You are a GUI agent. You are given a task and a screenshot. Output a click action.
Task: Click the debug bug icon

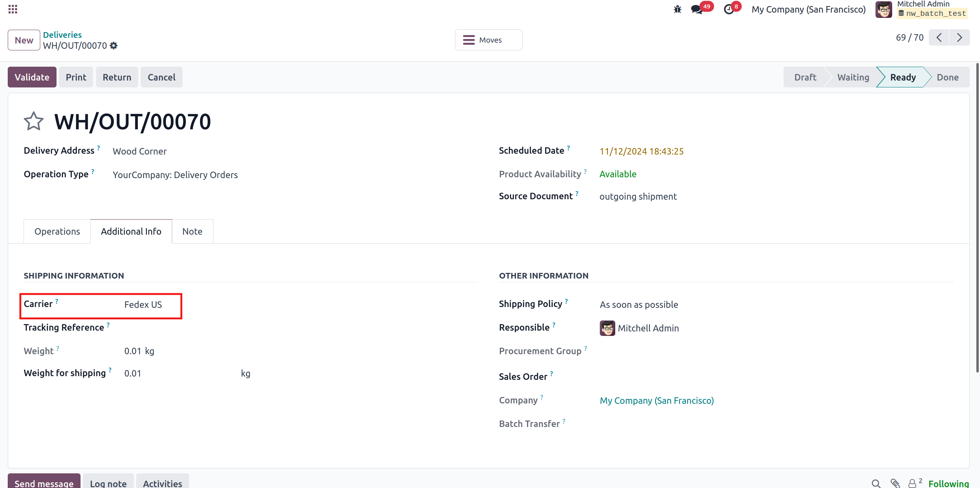pyautogui.click(x=677, y=9)
